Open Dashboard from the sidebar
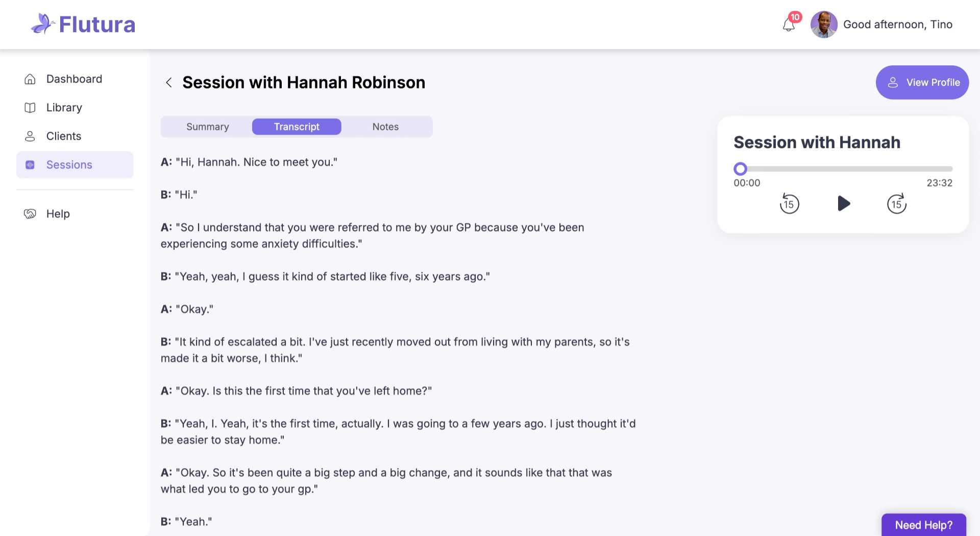 [x=74, y=79]
